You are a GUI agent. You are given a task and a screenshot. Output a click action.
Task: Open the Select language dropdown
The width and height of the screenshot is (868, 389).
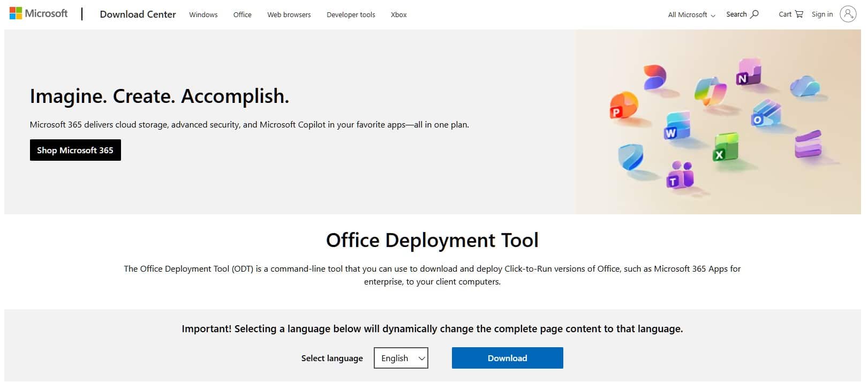point(401,358)
